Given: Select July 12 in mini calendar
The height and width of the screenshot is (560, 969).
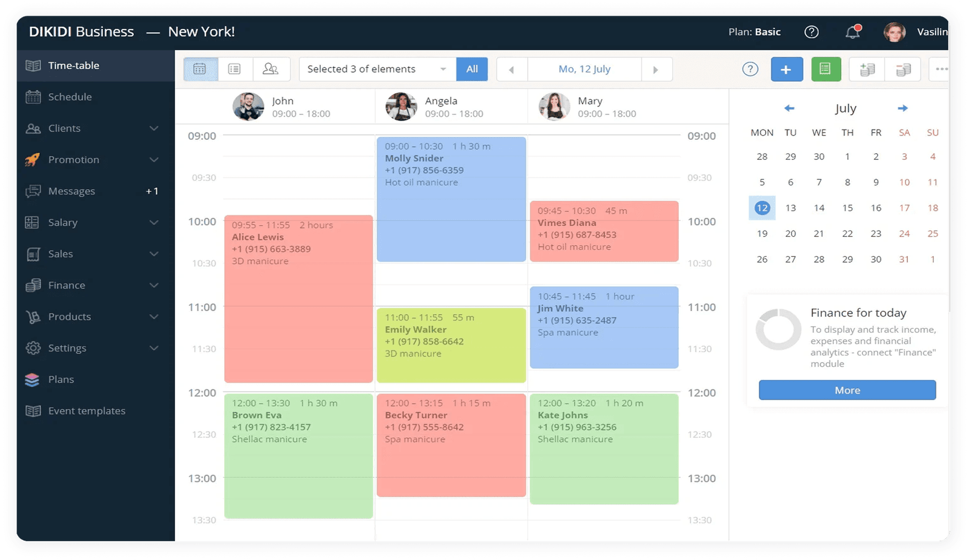Looking at the screenshot, I should click(762, 208).
